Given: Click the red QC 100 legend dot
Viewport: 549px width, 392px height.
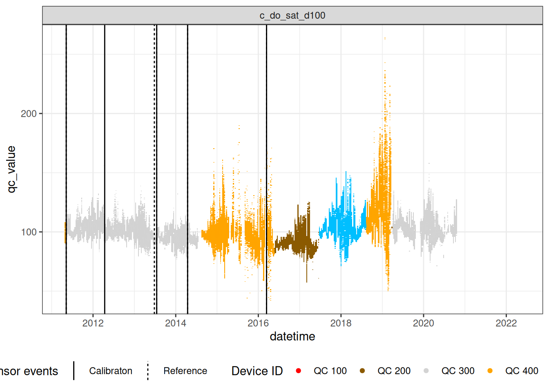Looking at the screenshot, I should [299, 371].
